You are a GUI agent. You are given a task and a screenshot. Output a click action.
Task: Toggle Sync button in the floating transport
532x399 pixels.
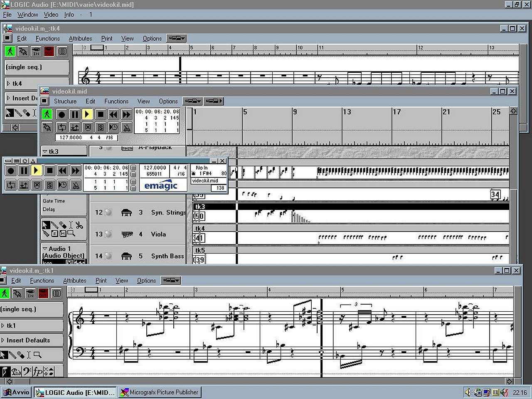(62, 185)
